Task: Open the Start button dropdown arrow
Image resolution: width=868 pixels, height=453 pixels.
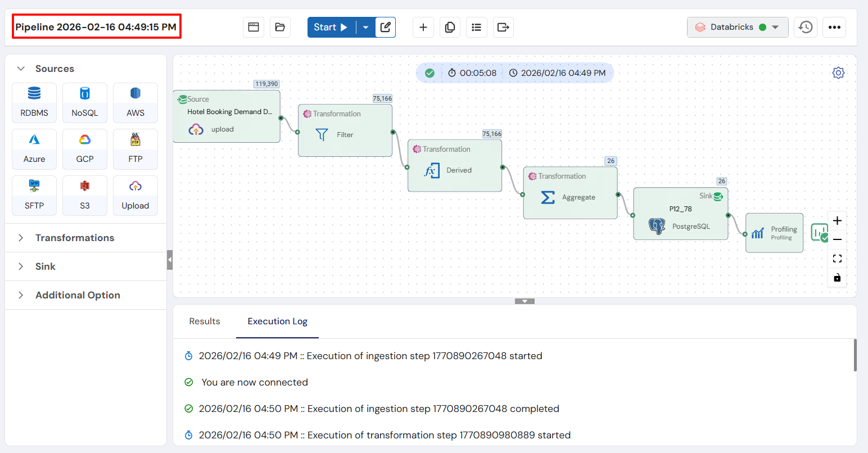Action: (x=365, y=27)
